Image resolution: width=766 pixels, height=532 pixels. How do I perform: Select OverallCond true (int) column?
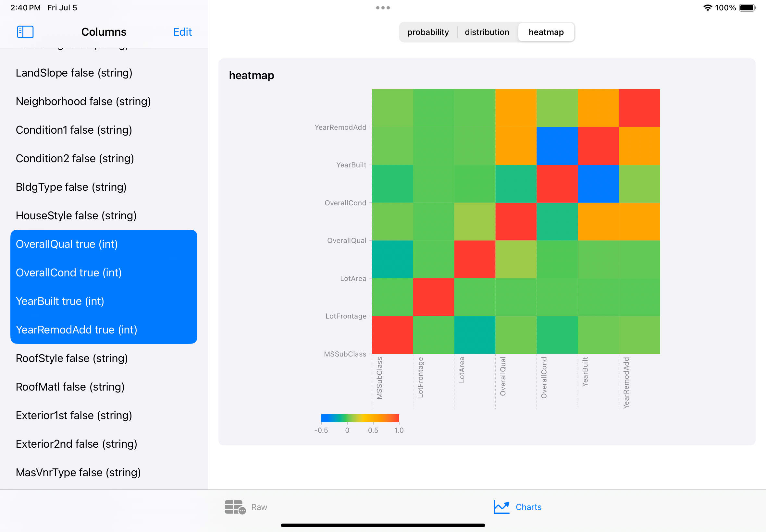[104, 272]
